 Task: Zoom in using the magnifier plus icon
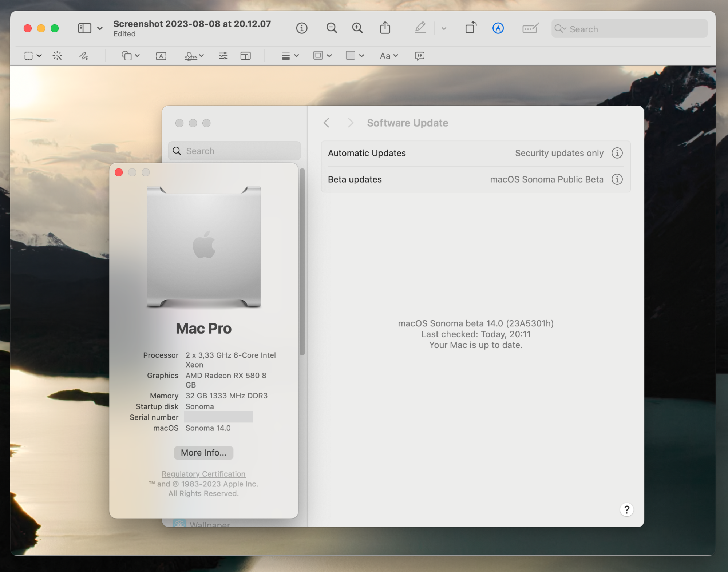357,28
